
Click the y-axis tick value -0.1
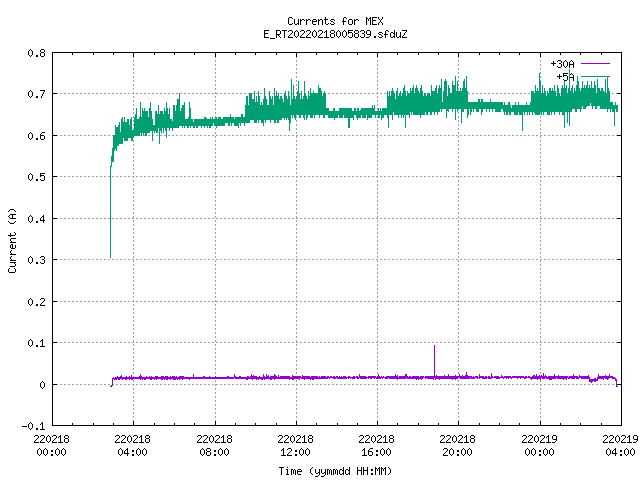tap(33, 426)
